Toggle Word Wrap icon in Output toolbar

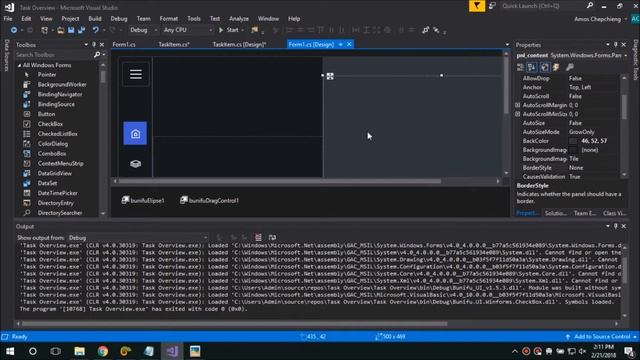[x=272, y=238]
